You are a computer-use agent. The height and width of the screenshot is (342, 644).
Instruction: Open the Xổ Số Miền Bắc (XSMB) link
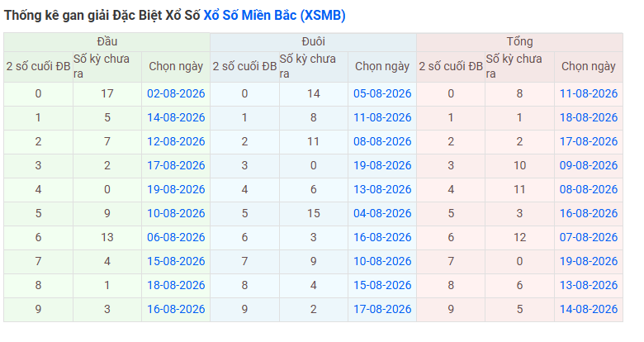[x=274, y=15]
